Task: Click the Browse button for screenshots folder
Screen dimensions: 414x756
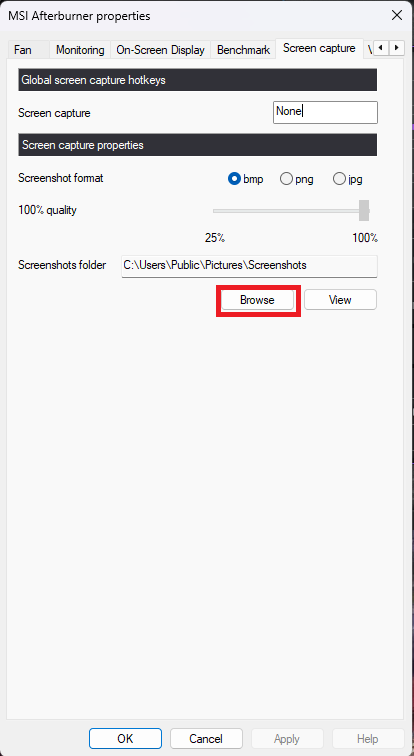Action: 257,300
